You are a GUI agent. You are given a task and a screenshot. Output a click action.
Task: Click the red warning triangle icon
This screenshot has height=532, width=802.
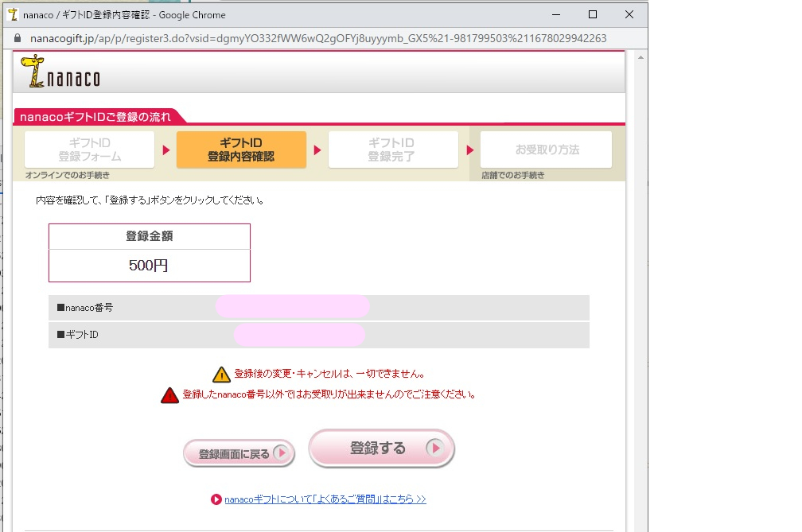point(169,395)
